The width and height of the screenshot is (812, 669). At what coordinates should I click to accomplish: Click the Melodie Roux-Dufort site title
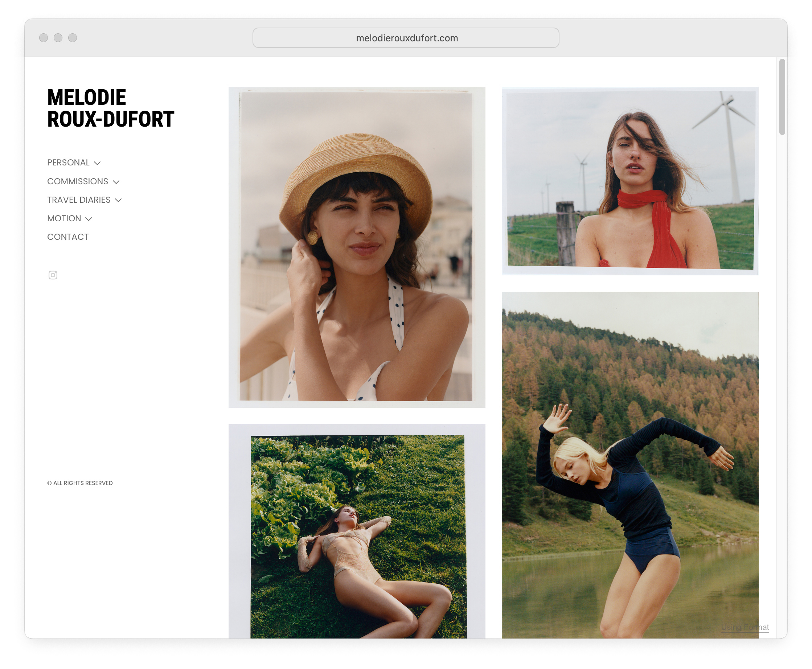point(110,108)
